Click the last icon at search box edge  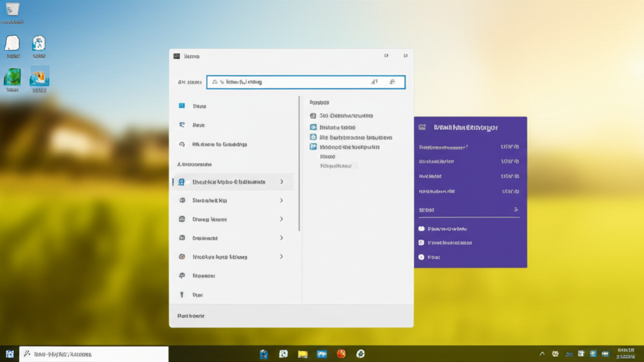pyautogui.click(x=392, y=82)
